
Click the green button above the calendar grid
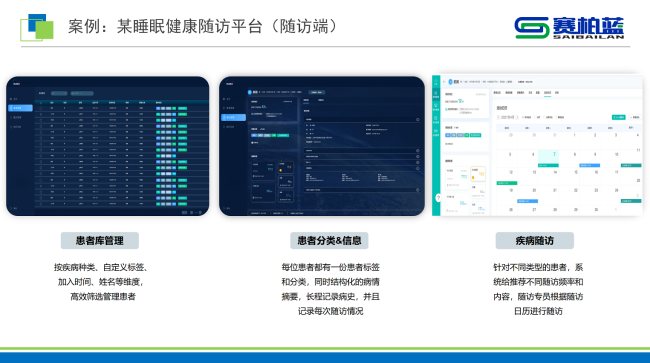click(x=619, y=117)
